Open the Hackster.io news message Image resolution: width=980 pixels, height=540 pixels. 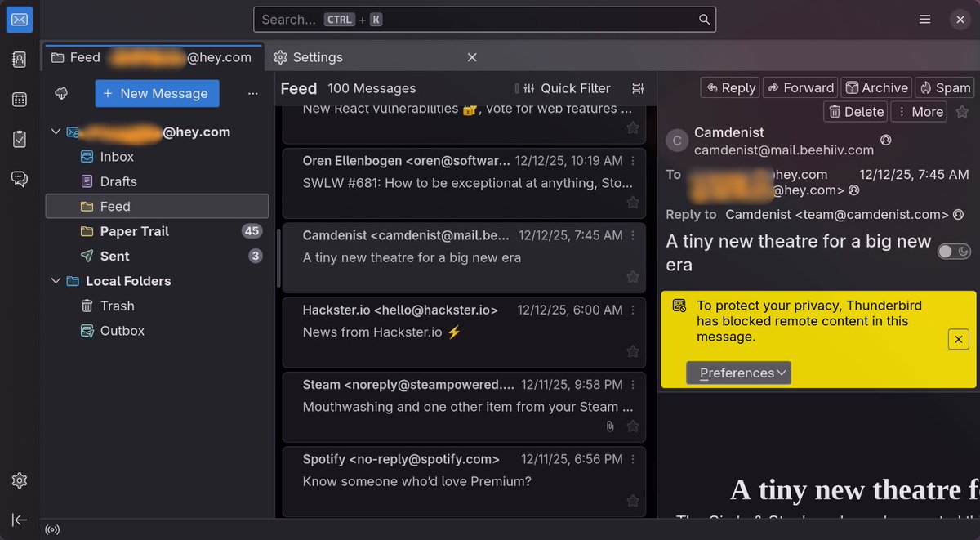tap(465, 332)
